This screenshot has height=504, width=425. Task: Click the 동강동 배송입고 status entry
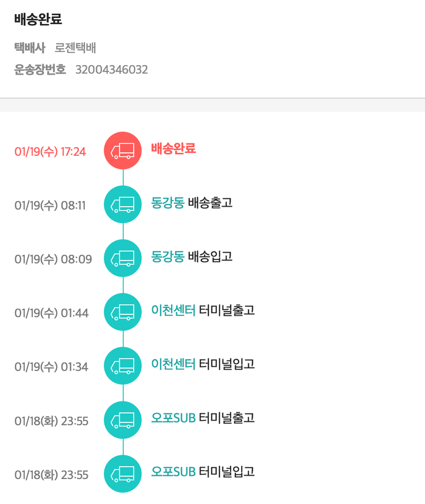[x=192, y=257]
